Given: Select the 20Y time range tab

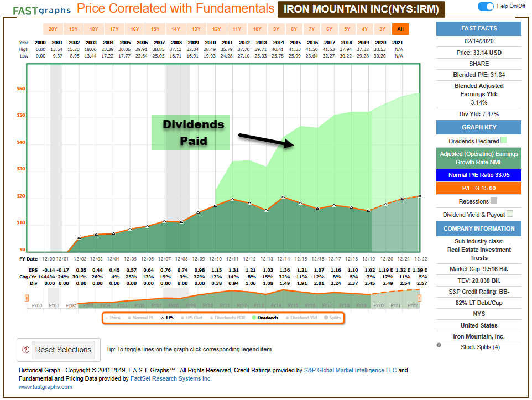Looking at the screenshot, I should tap(53, 29).
